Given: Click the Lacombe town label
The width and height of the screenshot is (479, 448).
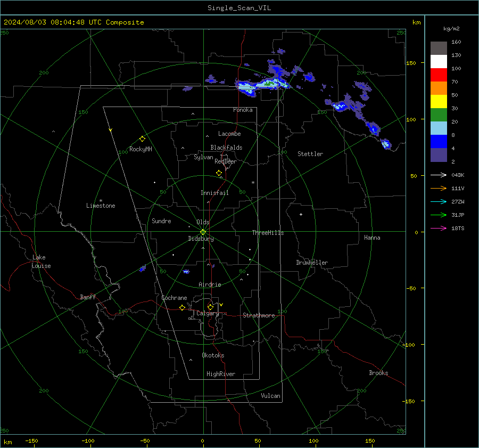Looking at the screenshot, I should pyautogui.click(x=229, y=134).
